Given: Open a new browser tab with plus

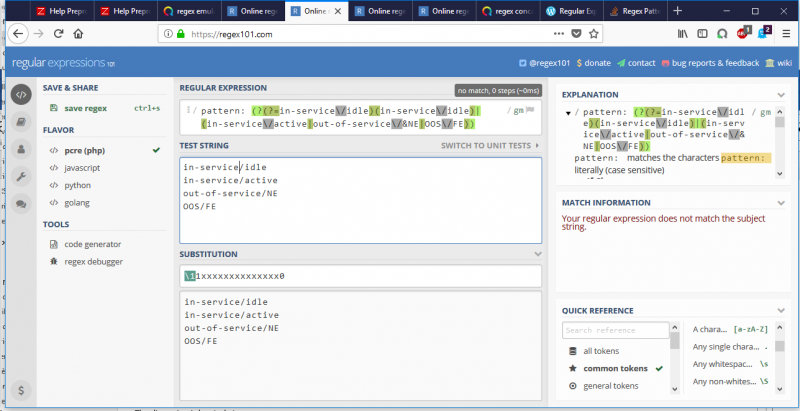Looking at the screenshot, I should coord(678,11).
